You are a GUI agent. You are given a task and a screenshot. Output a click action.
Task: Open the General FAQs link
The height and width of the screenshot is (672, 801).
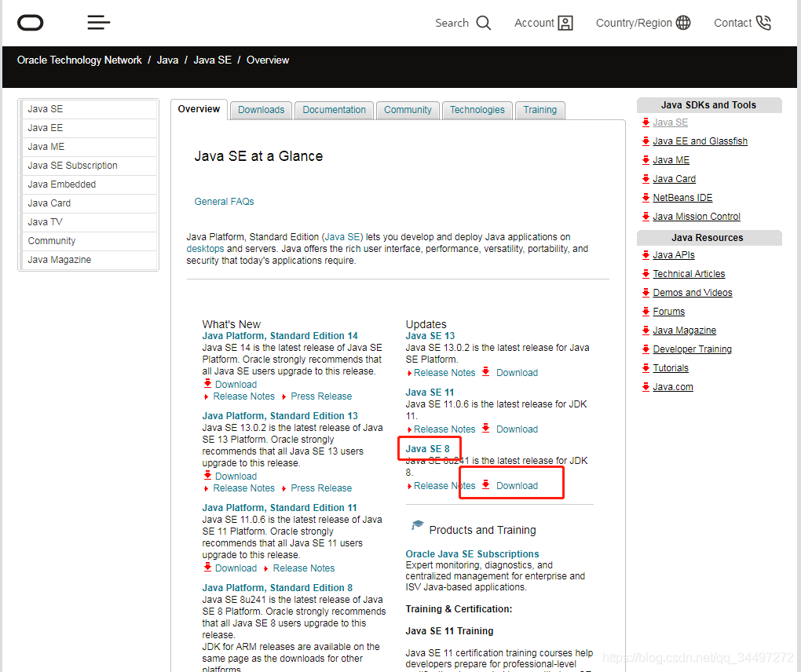coord(224,201)
